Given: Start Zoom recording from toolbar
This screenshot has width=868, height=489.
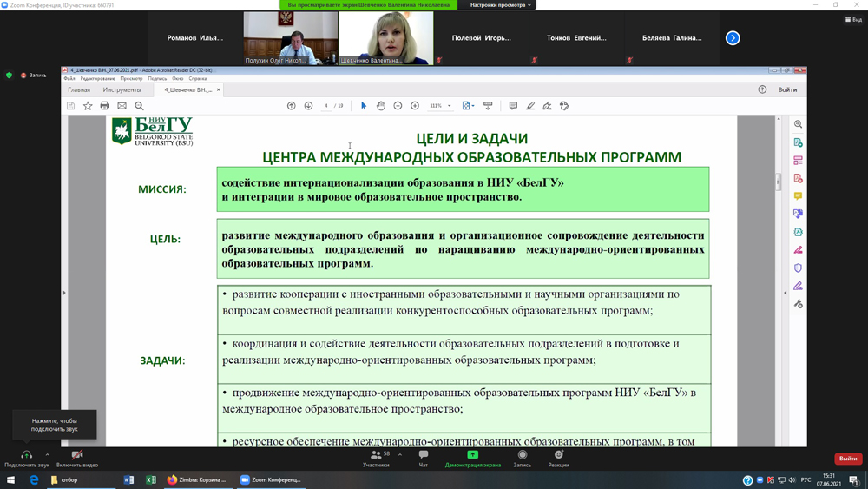Looking at the screenshot, I should (x=522, y=458).
